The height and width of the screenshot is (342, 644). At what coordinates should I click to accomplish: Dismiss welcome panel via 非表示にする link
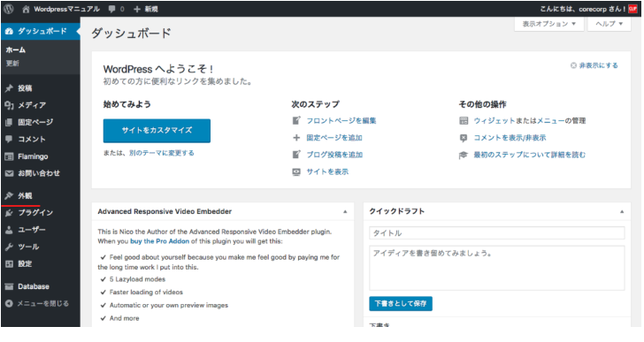(x=598, y=65)
